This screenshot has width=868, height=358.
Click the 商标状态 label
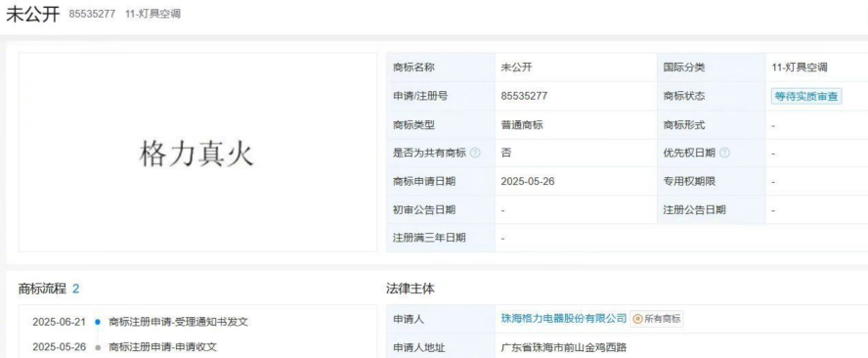pyautogui.click(x=684, y=96)
